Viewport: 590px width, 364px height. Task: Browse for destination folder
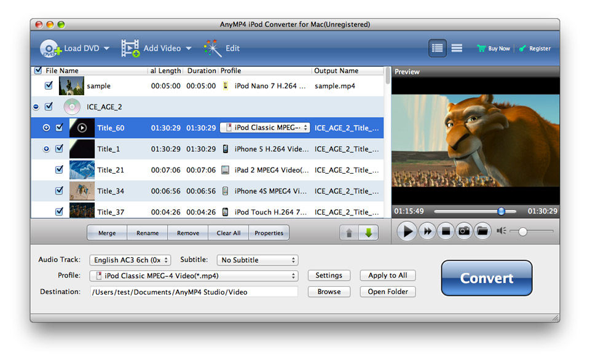[329, 292]
